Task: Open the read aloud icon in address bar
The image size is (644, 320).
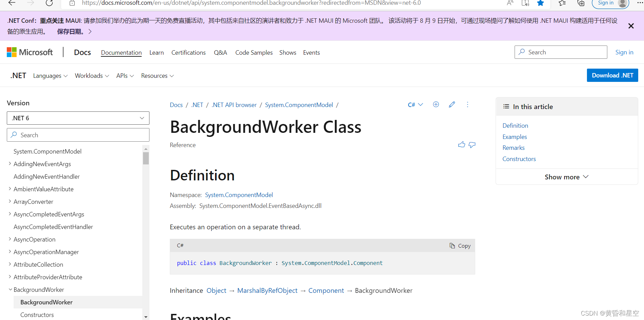Action: point(510,3)
